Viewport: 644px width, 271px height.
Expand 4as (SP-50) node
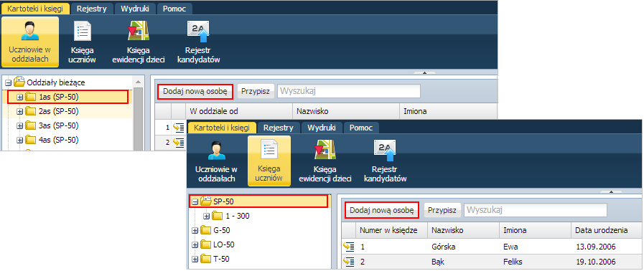(x=19, y=141)
